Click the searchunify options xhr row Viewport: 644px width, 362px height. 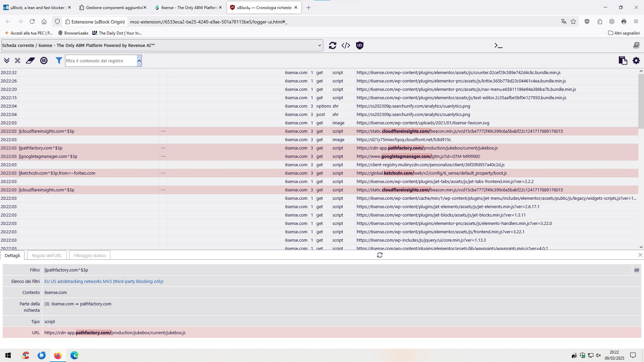pyautogui.click(x=319, y=106)
